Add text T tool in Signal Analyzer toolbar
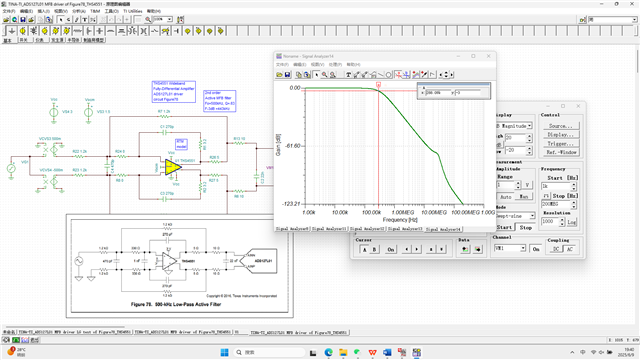640x360 pixels. pyautogui.click(x=348, y=75)
